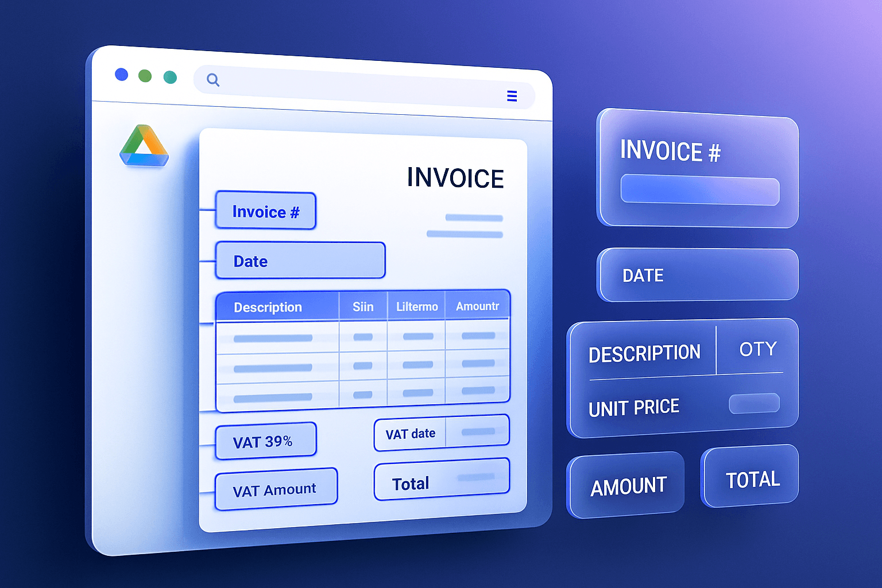Click the VAT date box
Viewport: 882px width, 588px height.
442,433
